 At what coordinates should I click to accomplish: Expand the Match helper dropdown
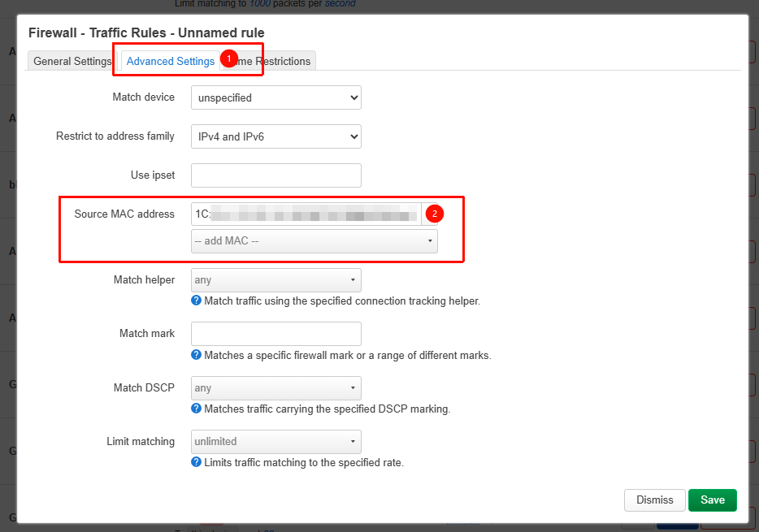275,280
